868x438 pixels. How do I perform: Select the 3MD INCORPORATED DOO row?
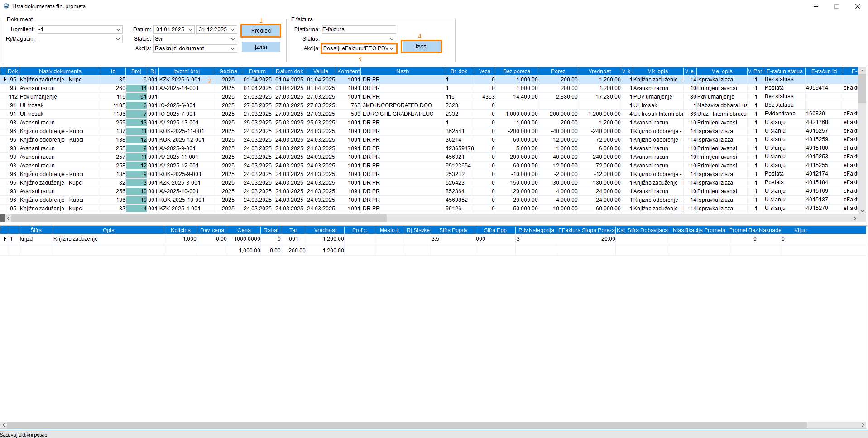click(397, 105)
